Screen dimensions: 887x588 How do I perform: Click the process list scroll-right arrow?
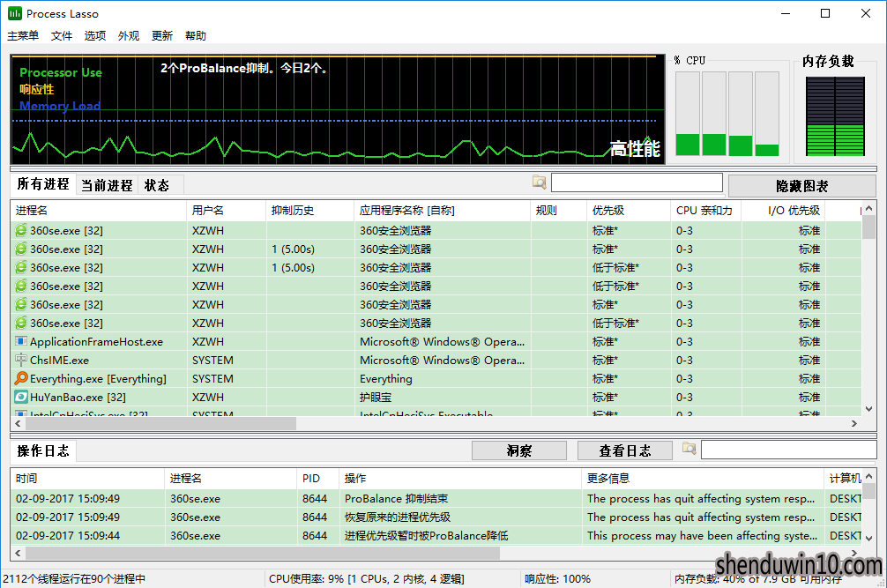pyautogui.click(x=854, y=423)
